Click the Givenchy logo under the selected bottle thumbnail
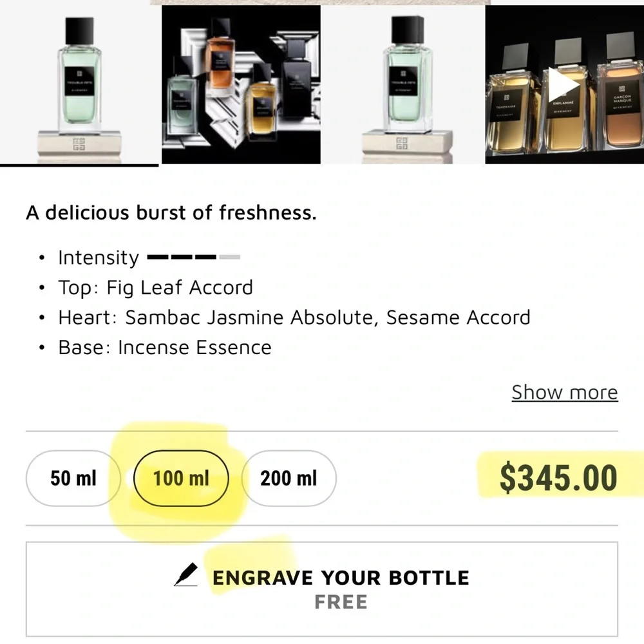The width and height of the screenshot is (644, 644). click(79, 145)
